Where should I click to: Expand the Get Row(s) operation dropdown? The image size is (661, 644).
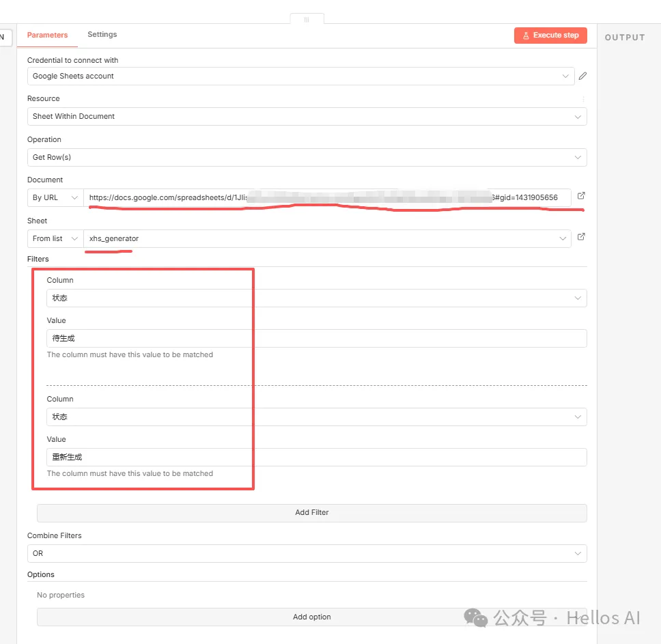(x=307, y=158)
